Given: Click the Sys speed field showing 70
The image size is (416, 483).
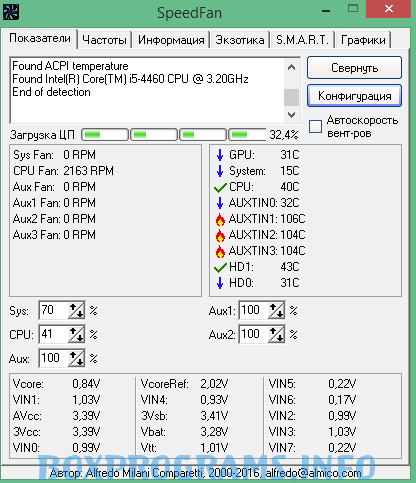Looking at the screenshot, I should coord(54,311).
